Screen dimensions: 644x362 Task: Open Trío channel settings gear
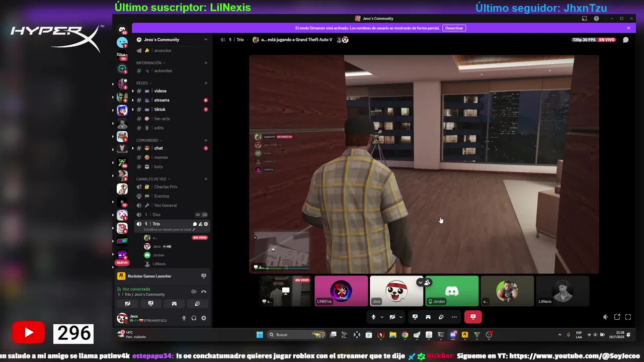tap(206, 224)
